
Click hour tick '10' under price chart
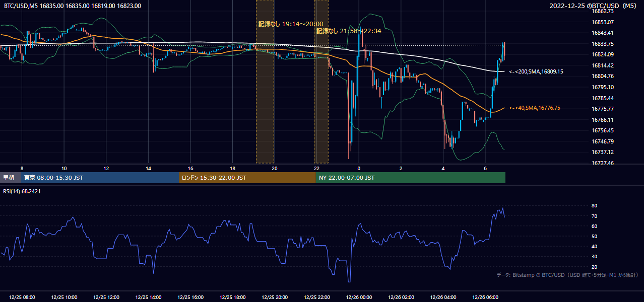click(x=64, y=168)
